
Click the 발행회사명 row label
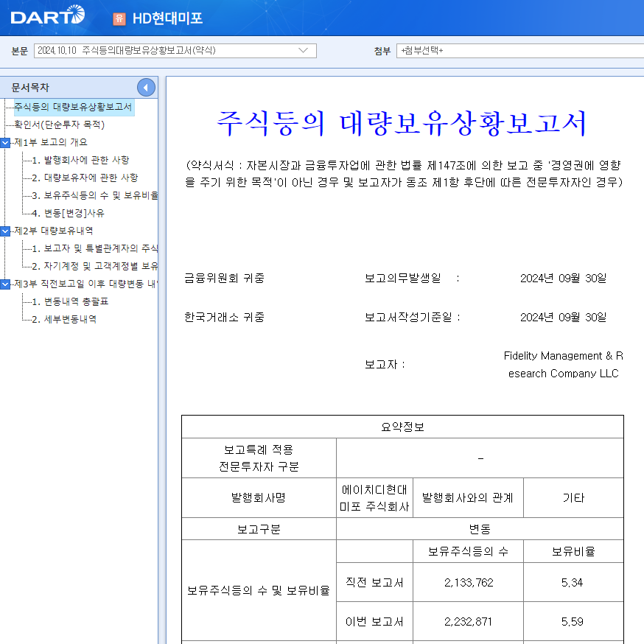click(259, 498)
